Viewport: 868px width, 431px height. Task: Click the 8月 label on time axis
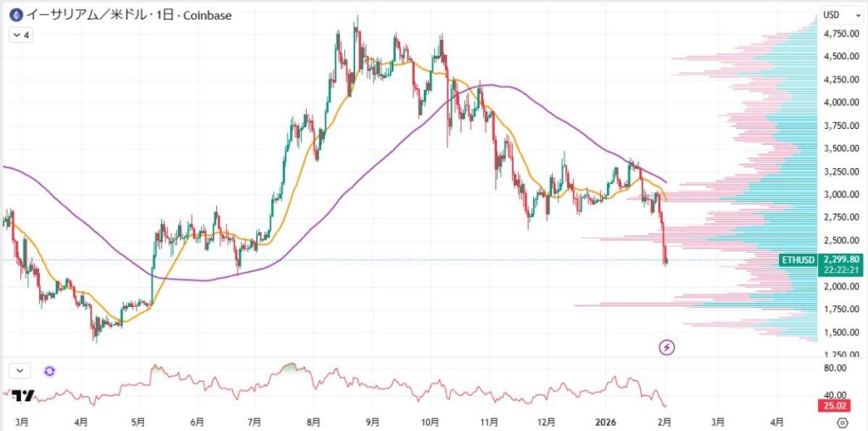pos(314,421)
